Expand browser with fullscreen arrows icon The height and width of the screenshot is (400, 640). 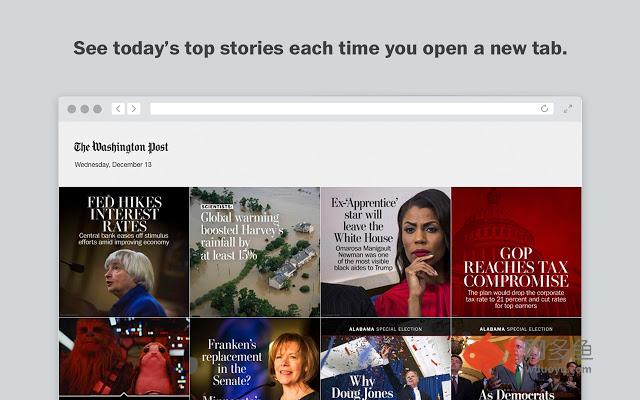tap(568, 109)
